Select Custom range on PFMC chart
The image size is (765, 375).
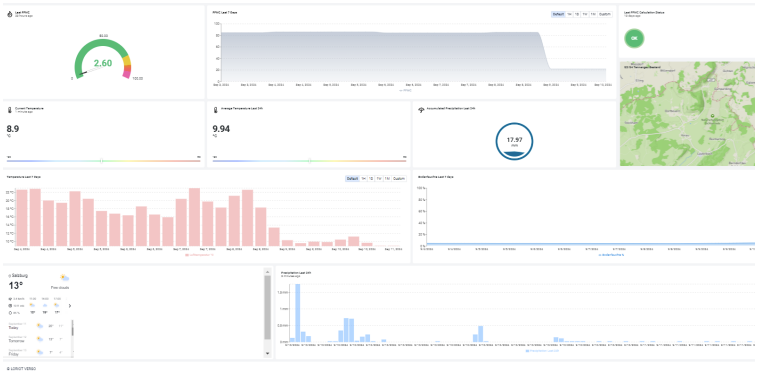(604, 14)
